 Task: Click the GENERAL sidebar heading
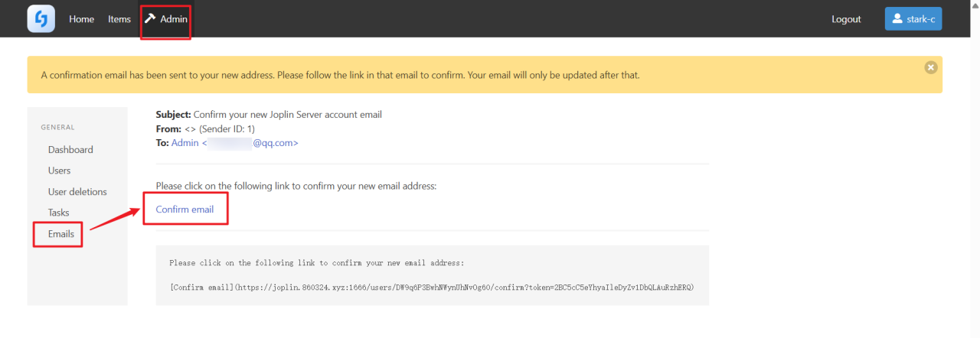57,127
